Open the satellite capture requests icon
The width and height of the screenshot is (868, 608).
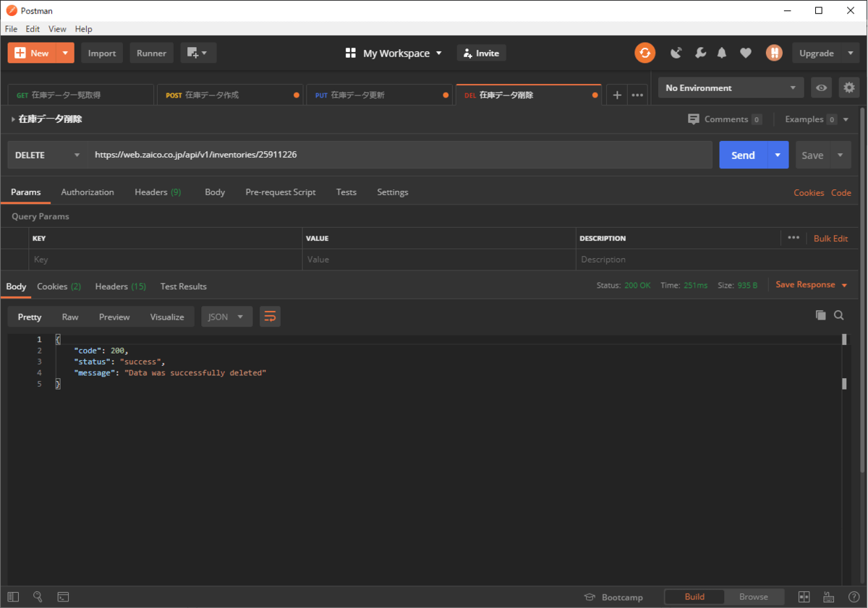(x=676, y=53)
